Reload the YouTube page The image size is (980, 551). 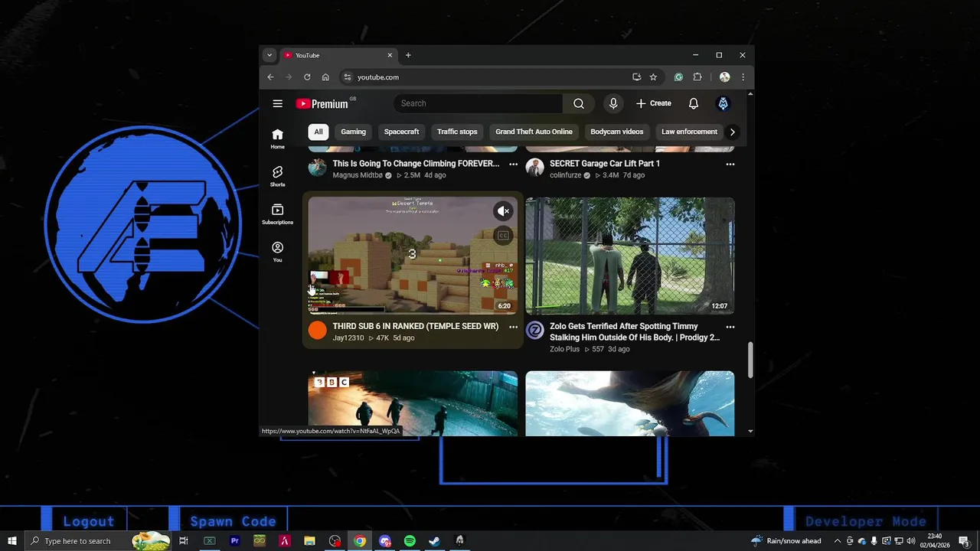(307, 77)
